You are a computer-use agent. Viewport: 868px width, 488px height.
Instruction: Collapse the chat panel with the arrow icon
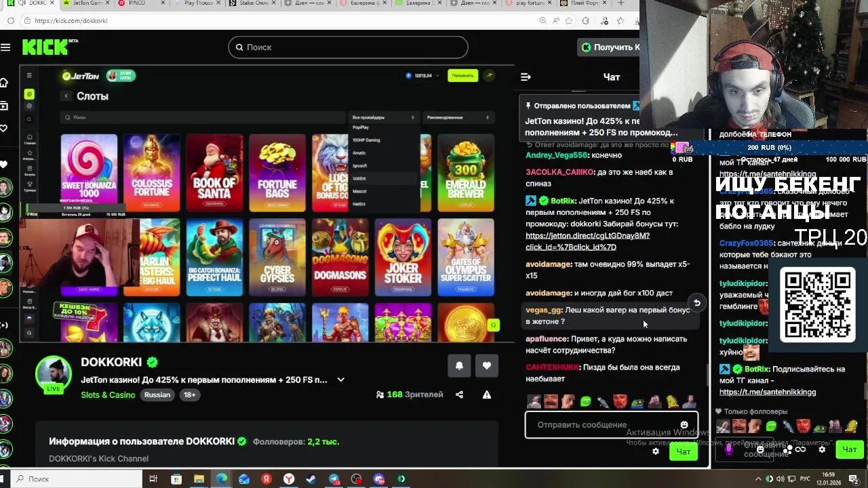click(x=526, y=77)
